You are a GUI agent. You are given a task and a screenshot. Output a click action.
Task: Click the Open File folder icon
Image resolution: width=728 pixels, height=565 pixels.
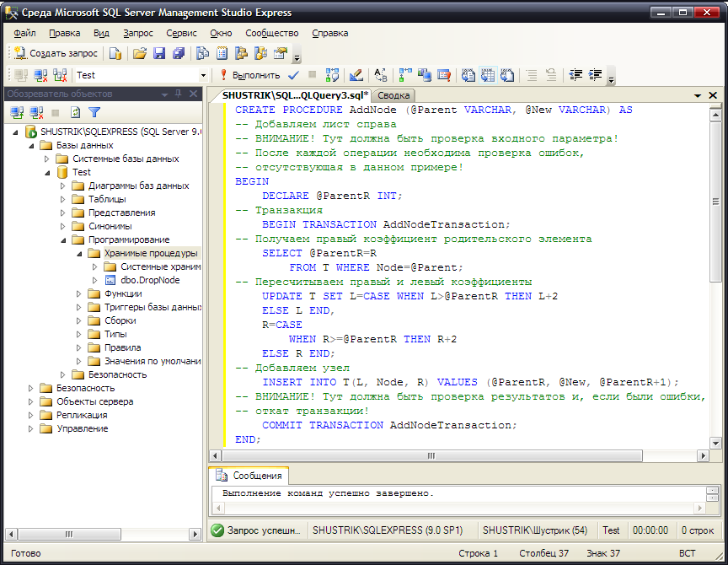pyautogui.click(x=140, y=53)
